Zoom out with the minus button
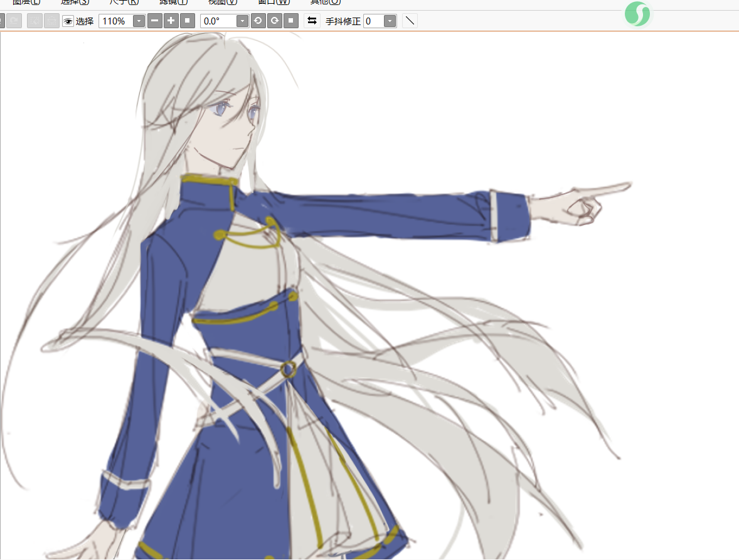Screen dimensions: 739x560 point(155,21)
